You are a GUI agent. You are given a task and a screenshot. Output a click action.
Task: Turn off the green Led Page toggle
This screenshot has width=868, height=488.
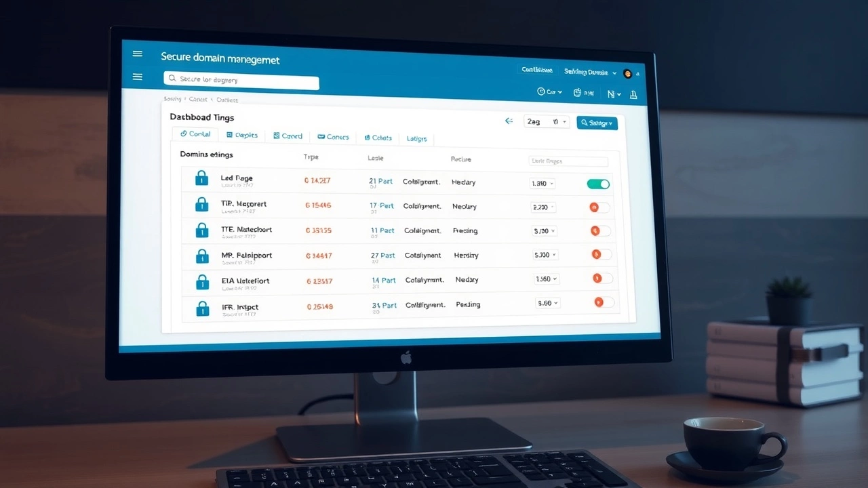point(598,184)
